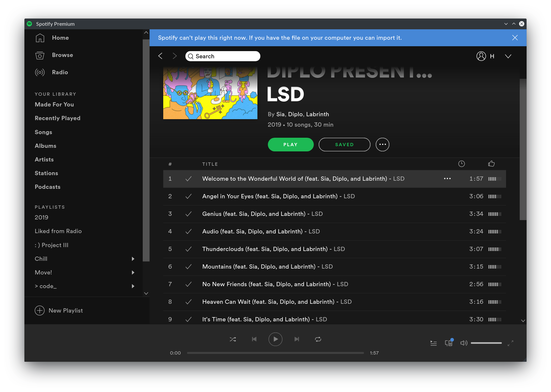Image resolution: width=551 pixels, height=392 pixels.
Task: Go forward with the right arrow
Action: click(x=175, y=56)
